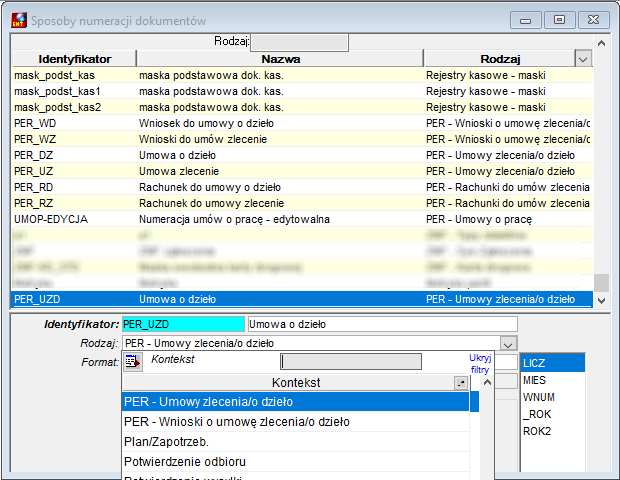
Task: Select ROK2 in the format list
Action: [x=553, y=431]
